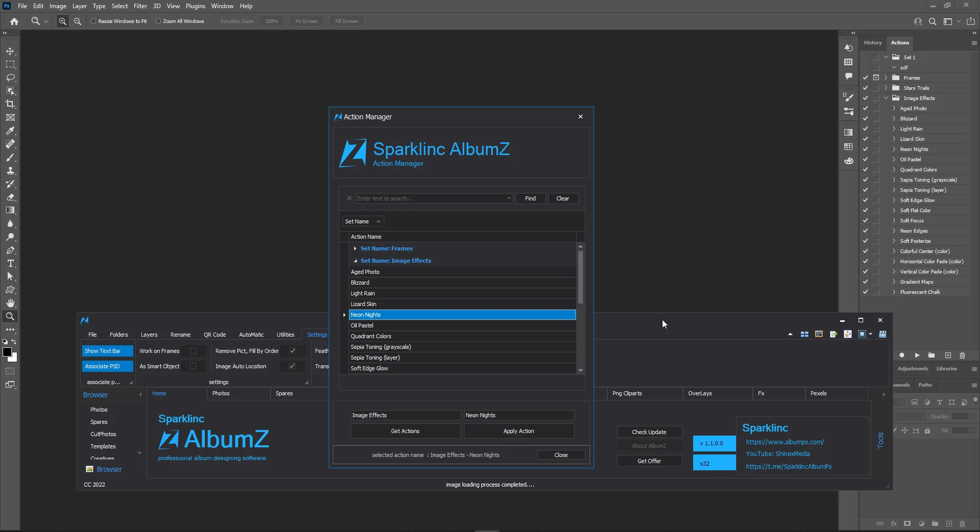Open search text dropdown arrow

pyautogui.click(x=509, y=198)
